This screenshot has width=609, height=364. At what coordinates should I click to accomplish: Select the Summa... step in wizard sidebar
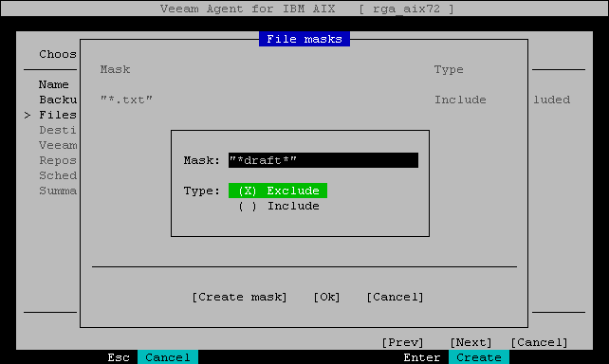click(58, 191)
